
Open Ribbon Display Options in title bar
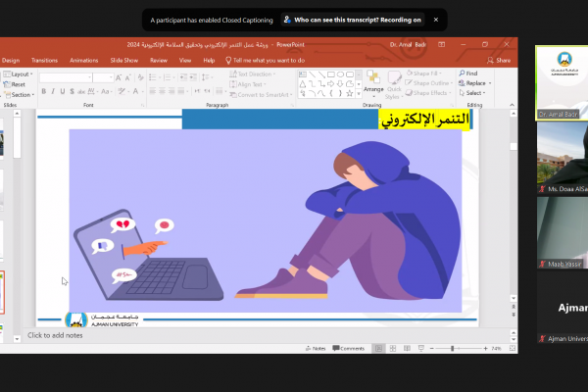click(x=442, y=45)
